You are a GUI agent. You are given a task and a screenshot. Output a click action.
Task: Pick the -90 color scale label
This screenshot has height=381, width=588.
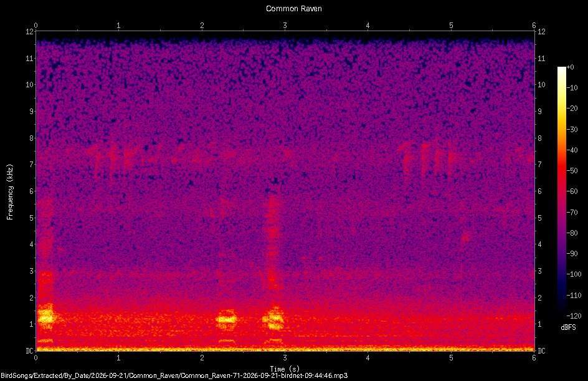click(x=572, y=254)
